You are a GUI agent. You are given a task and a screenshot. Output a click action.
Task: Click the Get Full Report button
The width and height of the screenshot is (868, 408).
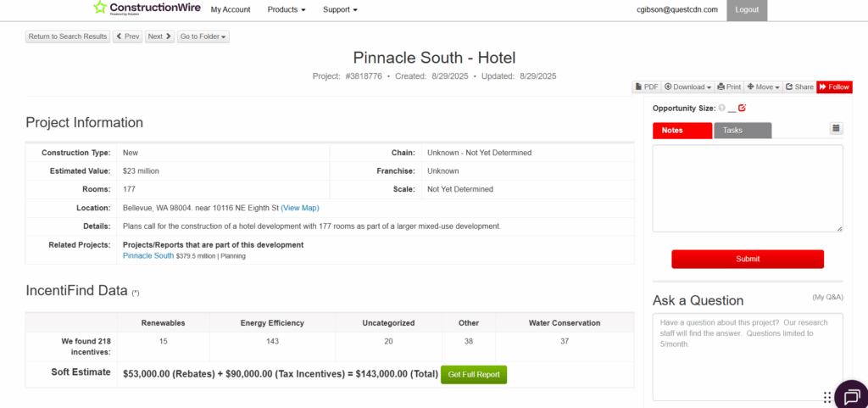point(473,374)
